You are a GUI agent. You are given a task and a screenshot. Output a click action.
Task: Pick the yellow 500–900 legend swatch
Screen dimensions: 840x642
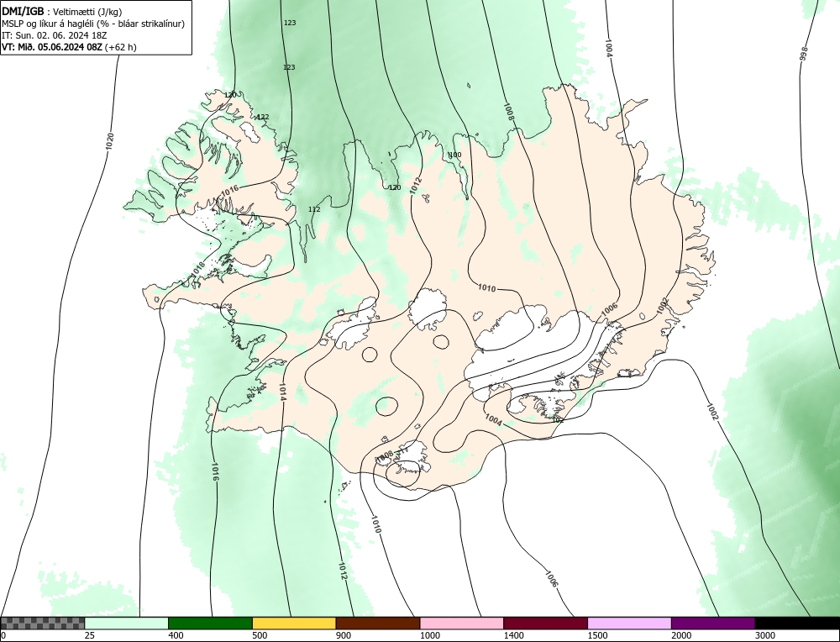pos(294,624)
